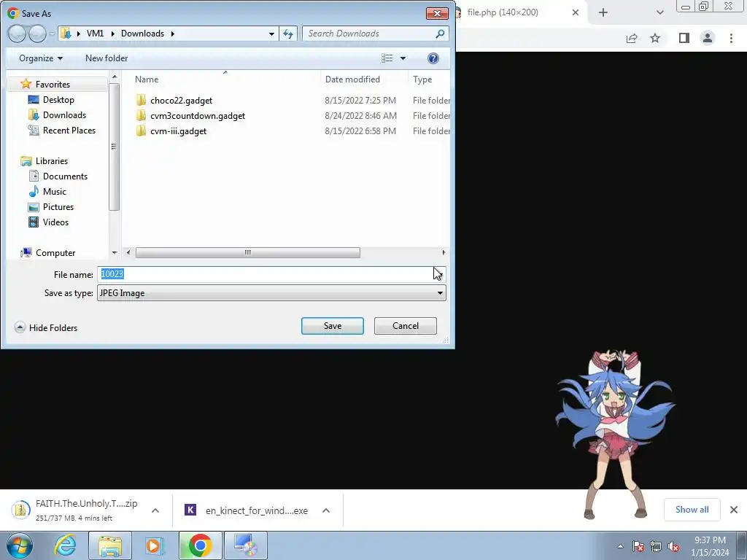Open the Save as type dropdown
Viewport: 747px width, 560px height.
tap(271, 293)
